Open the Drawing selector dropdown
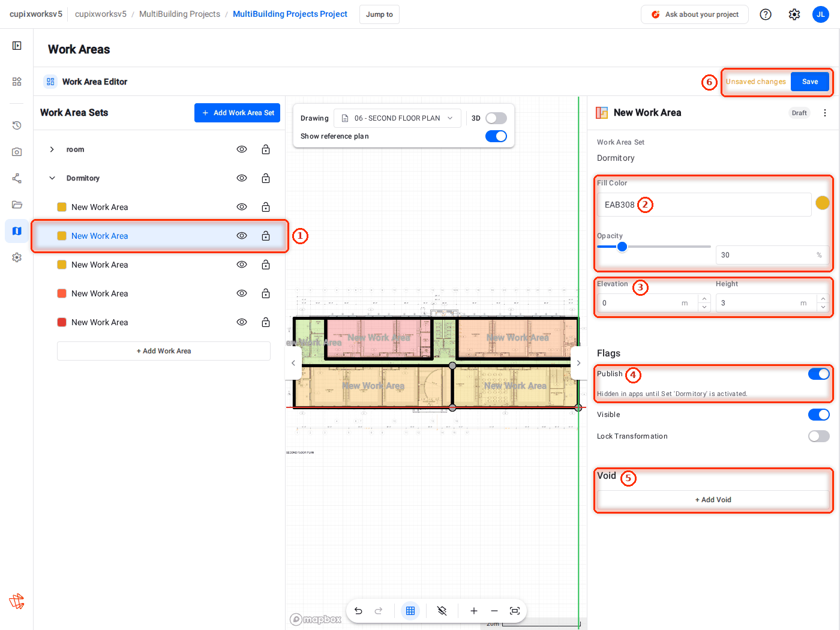840x630 pixels. pyautogui.click(x=397, y=118)
